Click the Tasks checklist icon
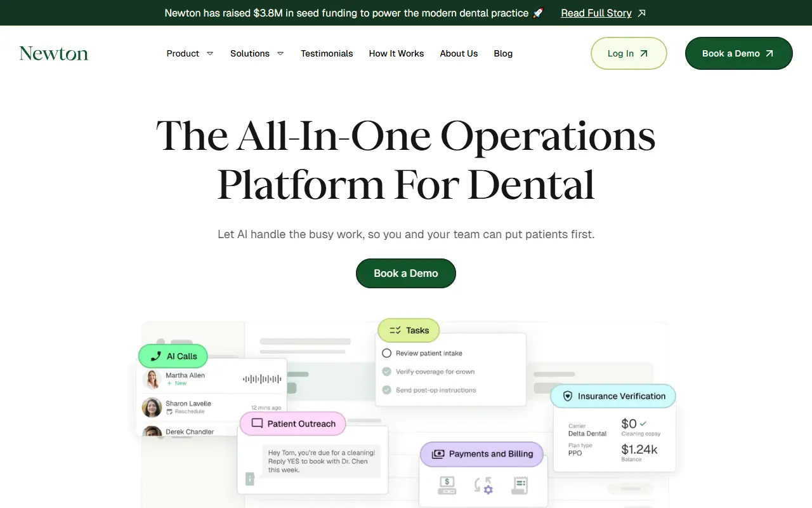Screen dimensions: 812x508 click(395, 330)
